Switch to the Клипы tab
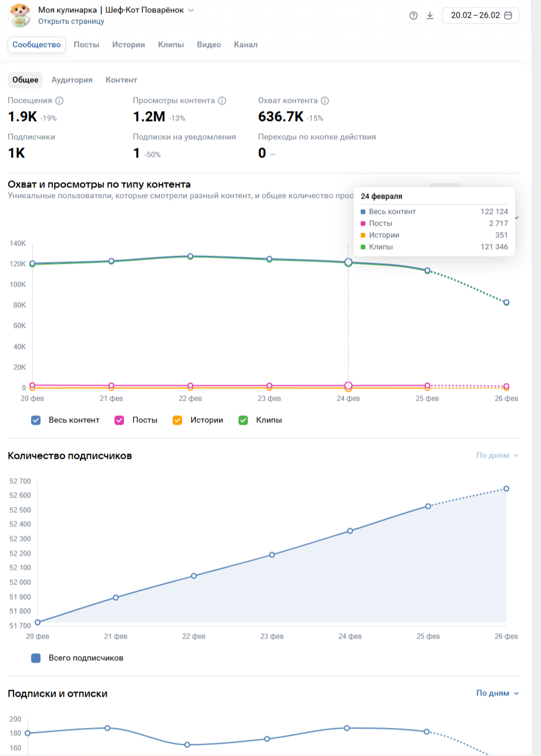 point(171,45)
